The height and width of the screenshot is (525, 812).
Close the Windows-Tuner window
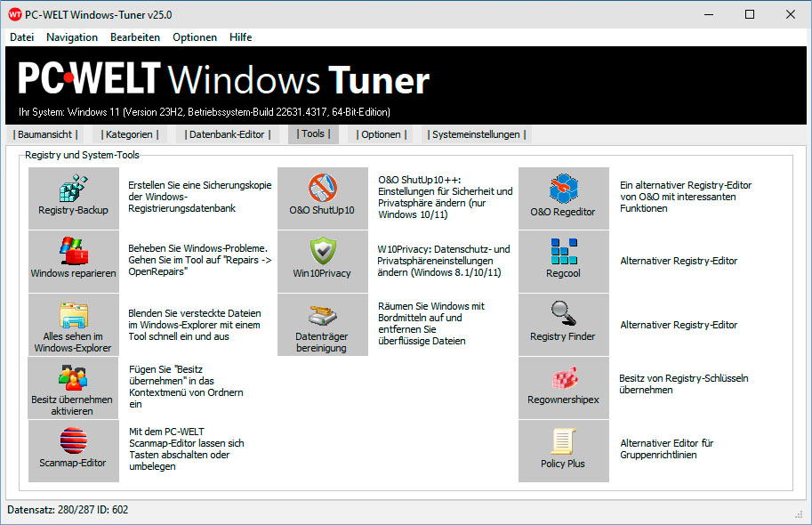[x=791, y=14]
